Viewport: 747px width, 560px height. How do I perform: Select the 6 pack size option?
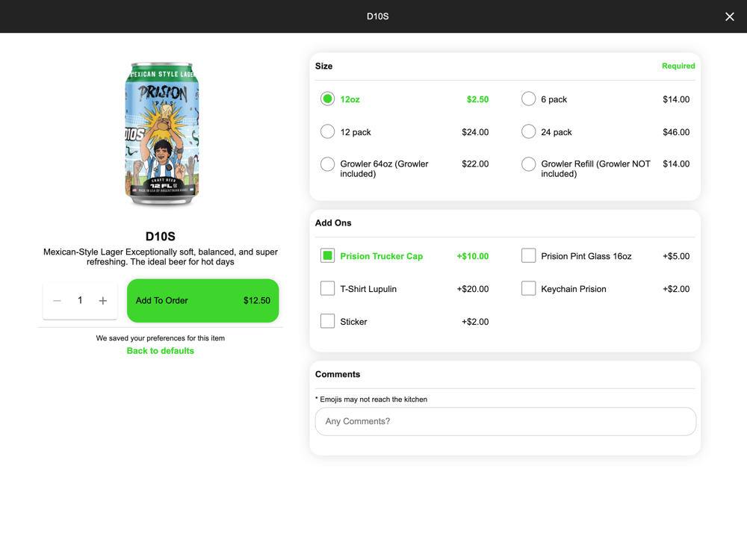click(528, 99)
